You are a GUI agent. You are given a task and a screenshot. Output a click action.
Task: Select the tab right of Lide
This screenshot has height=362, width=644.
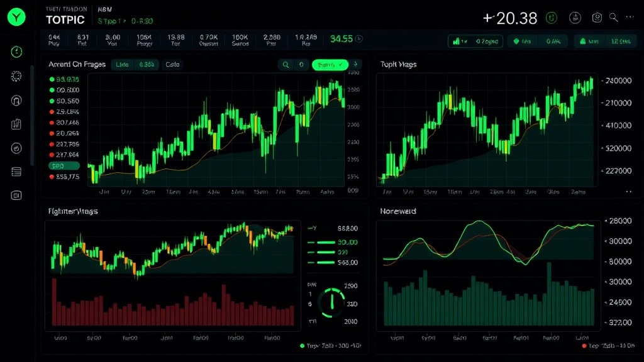coord(147,65)
